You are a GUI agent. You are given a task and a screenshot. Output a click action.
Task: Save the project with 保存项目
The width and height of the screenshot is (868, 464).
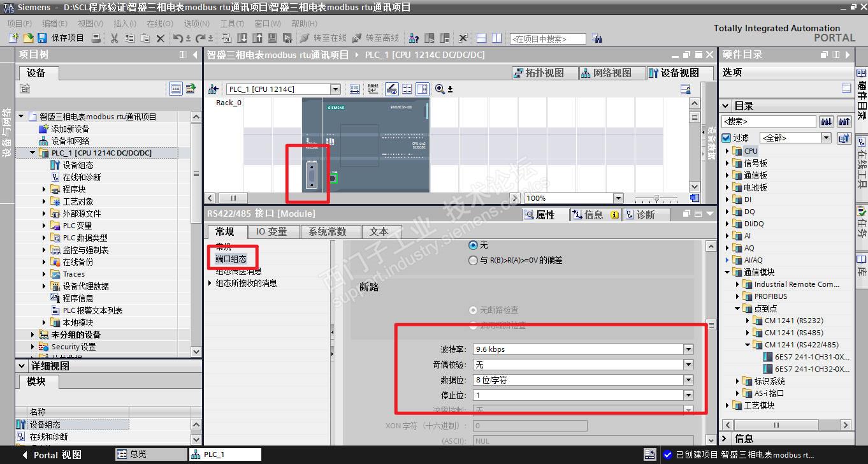pos(61,38)
